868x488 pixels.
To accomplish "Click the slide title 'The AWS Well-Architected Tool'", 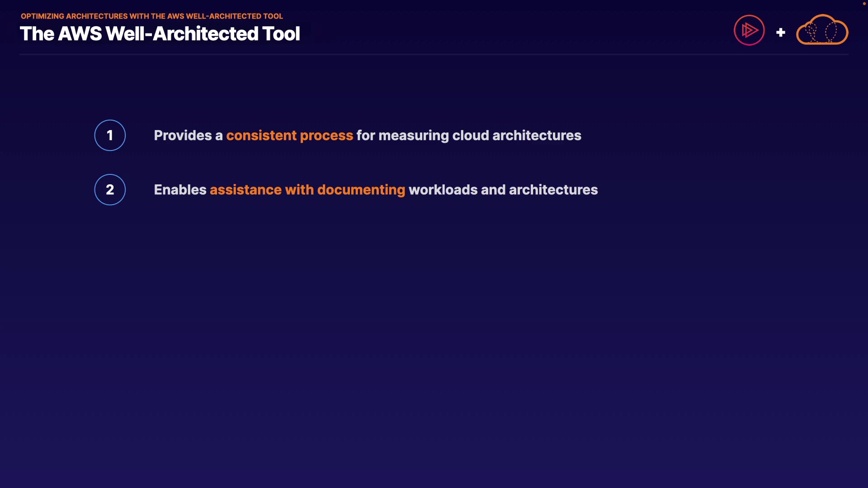I will pyautogui.click(x=160, y=34).
